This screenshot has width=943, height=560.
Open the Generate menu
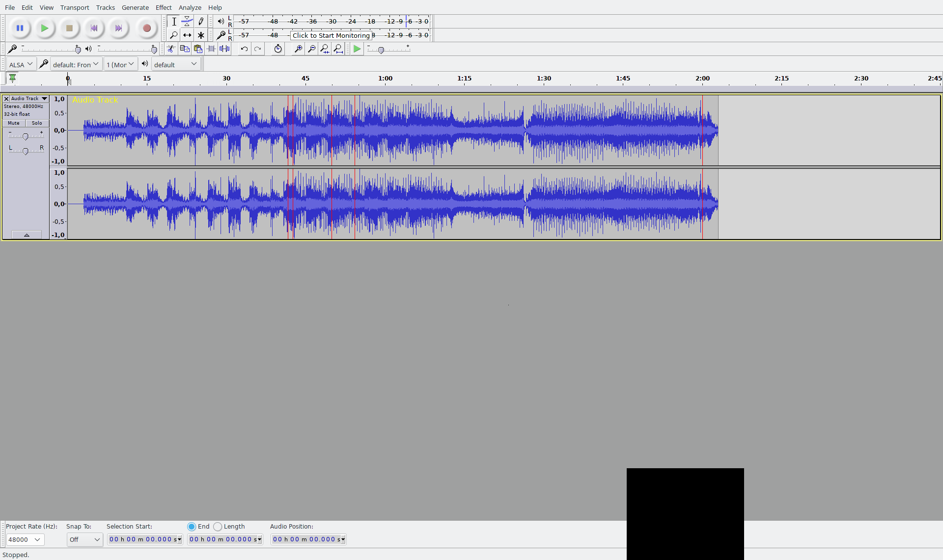(x=135, y=7)
